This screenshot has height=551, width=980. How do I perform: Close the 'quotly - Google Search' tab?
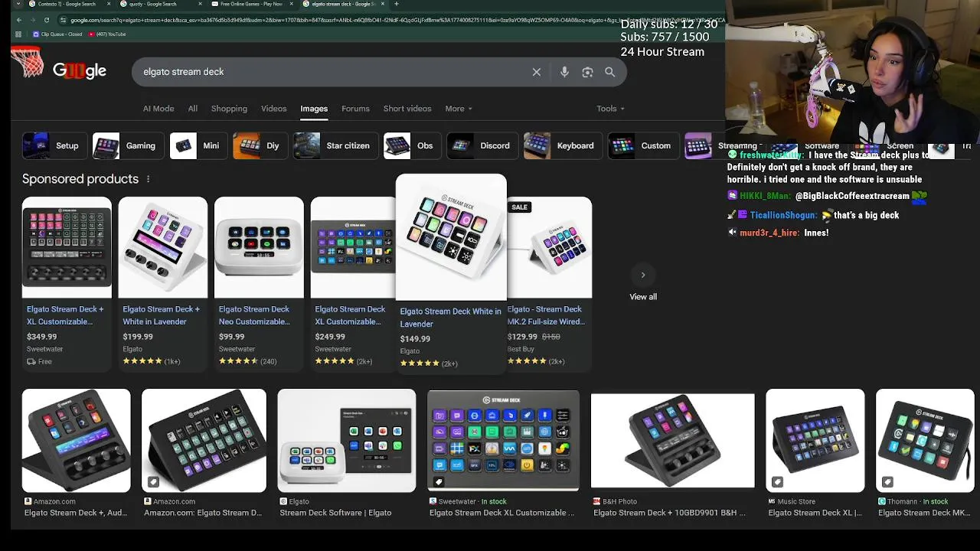tap(200, 4)
